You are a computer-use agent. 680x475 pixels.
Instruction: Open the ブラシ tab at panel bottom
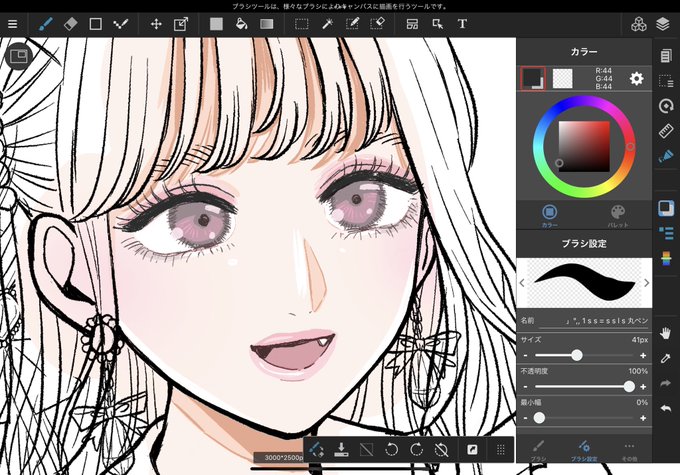click(538, 450)
